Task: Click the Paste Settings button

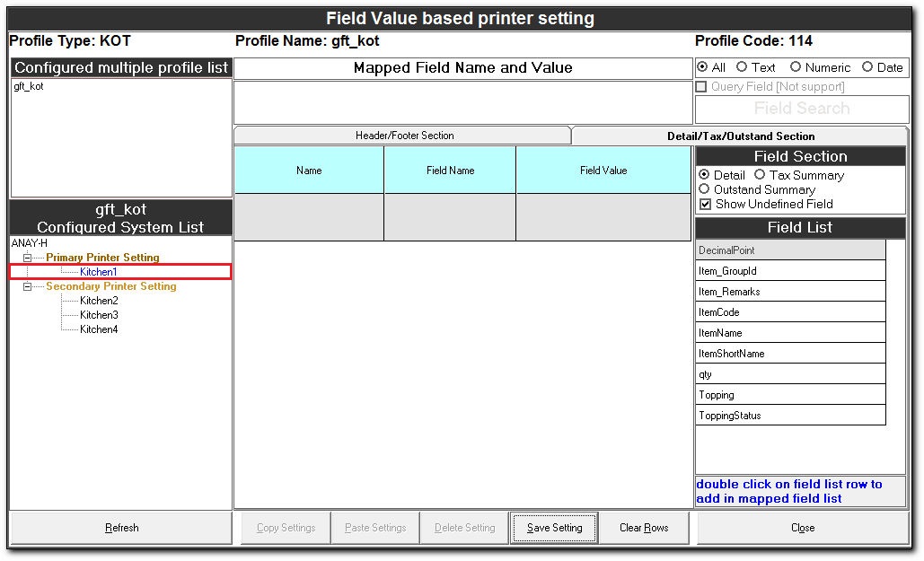Action: click(375, 528)
